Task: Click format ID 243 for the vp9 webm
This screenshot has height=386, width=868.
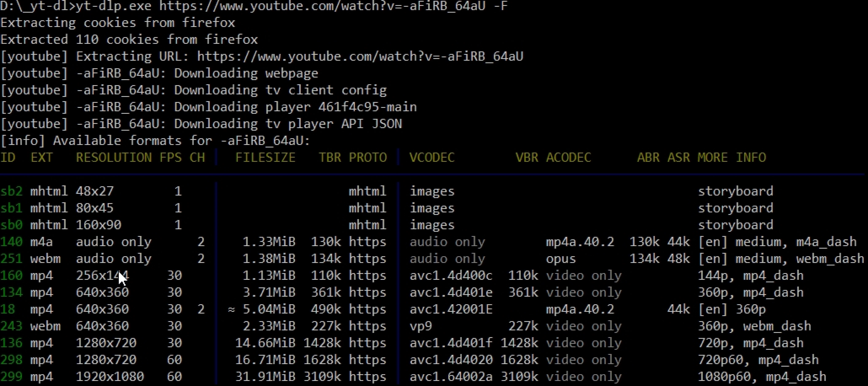Action: (11, 326)
